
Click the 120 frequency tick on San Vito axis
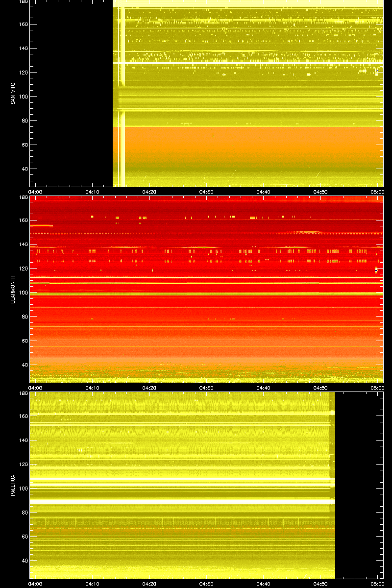click(x=23, y=72)
